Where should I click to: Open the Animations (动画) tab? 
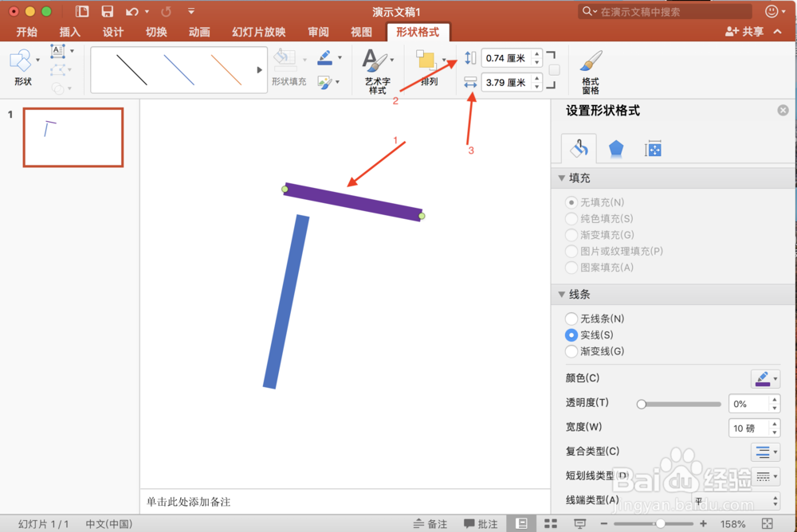pos(199,32)
